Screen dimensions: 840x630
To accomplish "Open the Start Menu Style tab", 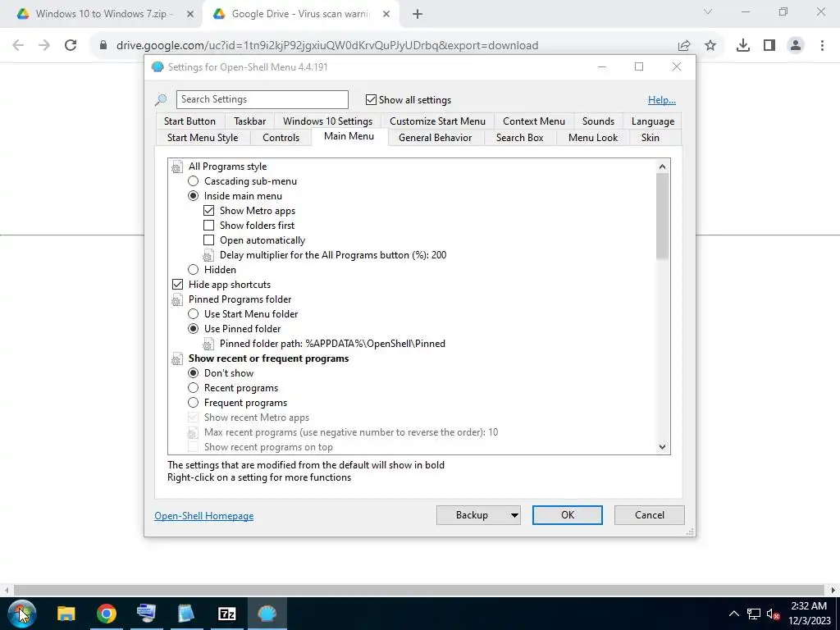I will [203, 138].
